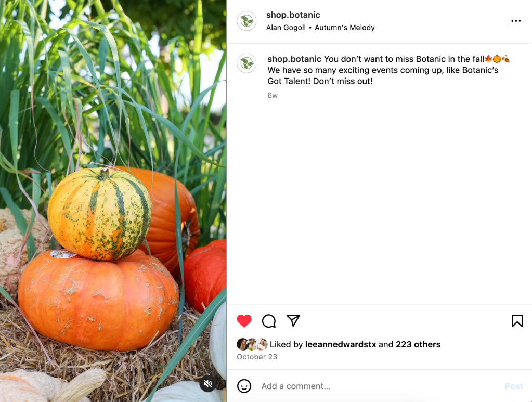Open emoji picker smiley icon
Viewport: 532px width, 402px height.
point(244,386)
